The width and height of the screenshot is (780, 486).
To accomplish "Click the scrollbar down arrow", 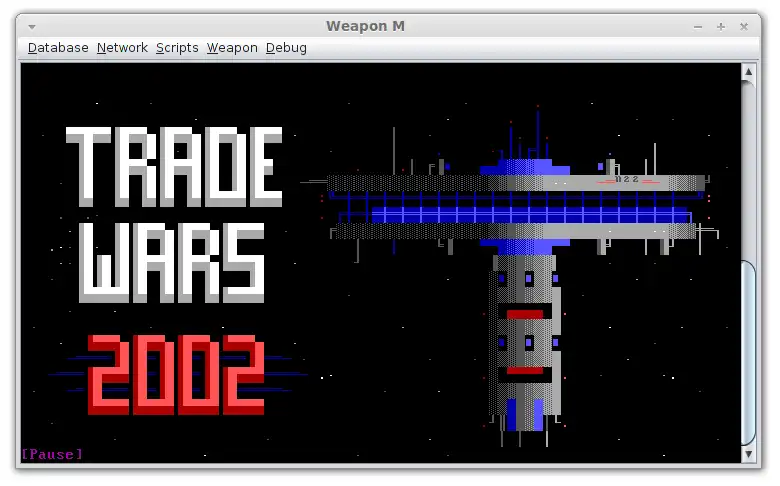I will tap(748, 454).
